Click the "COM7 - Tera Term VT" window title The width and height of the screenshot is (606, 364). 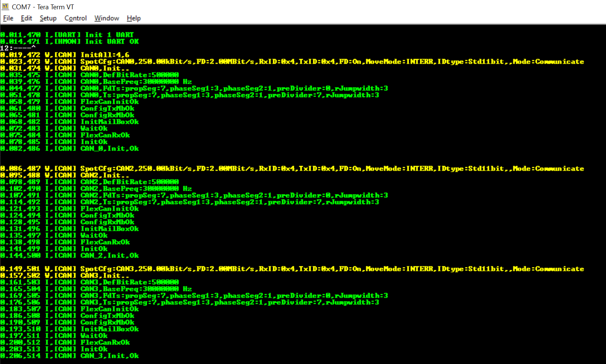pyautogui.click(x=43, y=7)
